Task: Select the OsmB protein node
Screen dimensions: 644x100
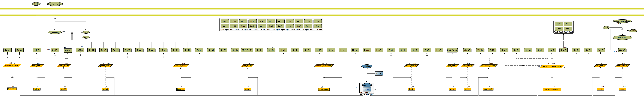Action: click(467, 50)
